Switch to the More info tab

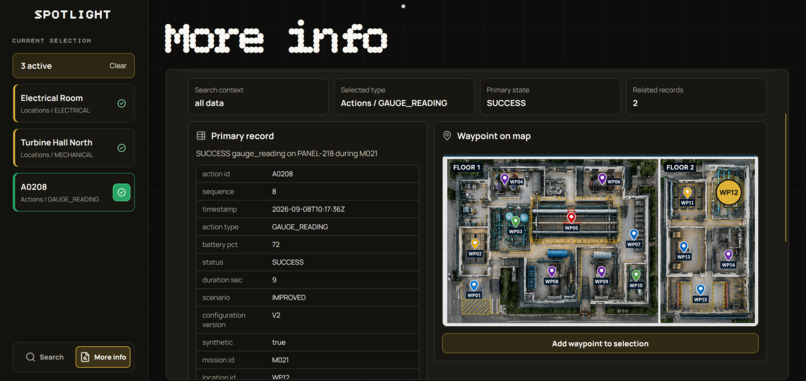(103, 357)
